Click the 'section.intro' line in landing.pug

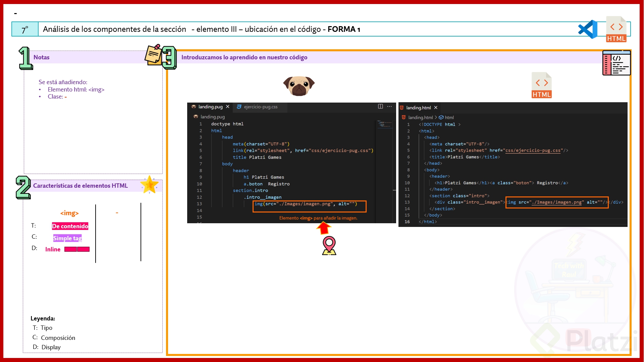251,190
